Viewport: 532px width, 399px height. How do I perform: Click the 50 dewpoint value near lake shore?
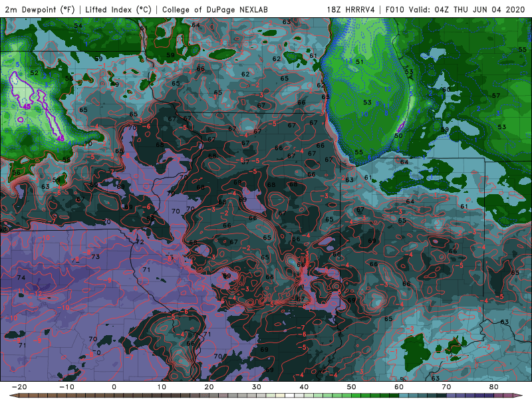click(398, 136)
